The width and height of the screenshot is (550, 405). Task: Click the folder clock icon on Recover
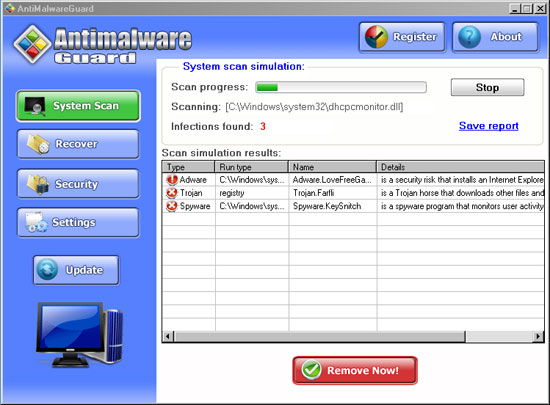[x=38, y=144]
